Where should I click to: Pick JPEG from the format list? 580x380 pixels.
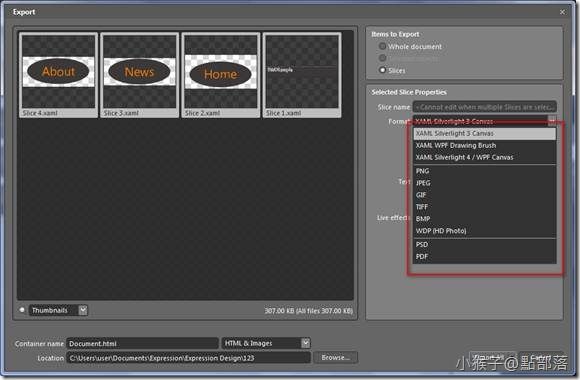point(485,183)
